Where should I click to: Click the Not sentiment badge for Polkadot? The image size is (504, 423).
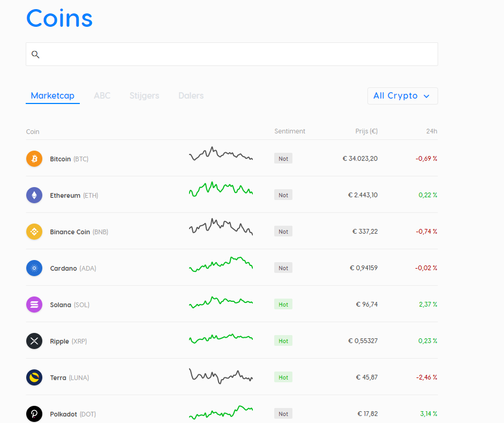(283, 413)
